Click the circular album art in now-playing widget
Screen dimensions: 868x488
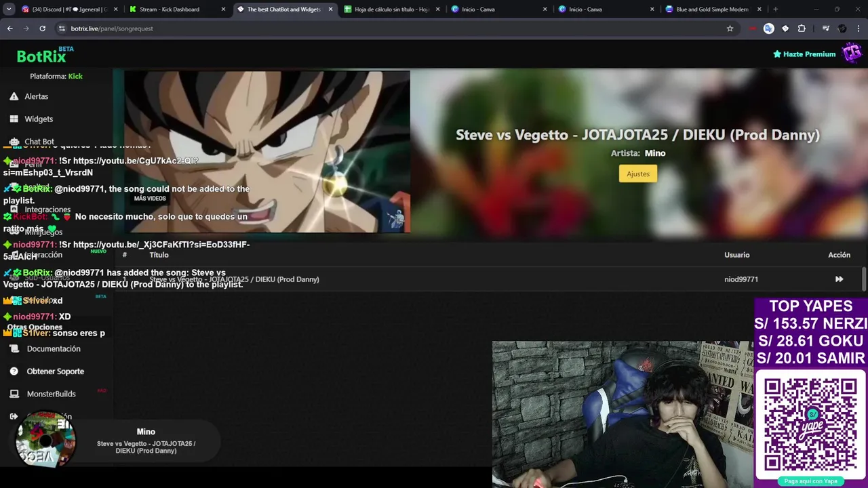pyautogui.click(x=45, y=440)
